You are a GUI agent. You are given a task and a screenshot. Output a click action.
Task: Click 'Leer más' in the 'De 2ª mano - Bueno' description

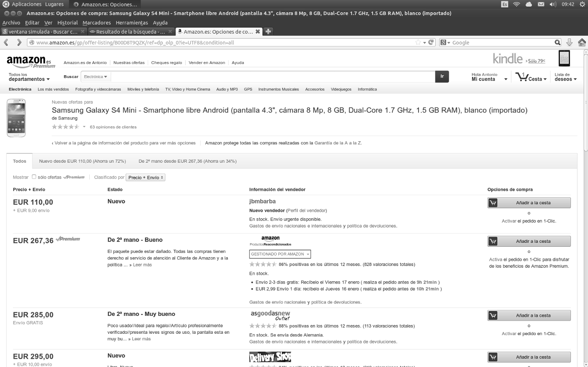click(142, 265)
